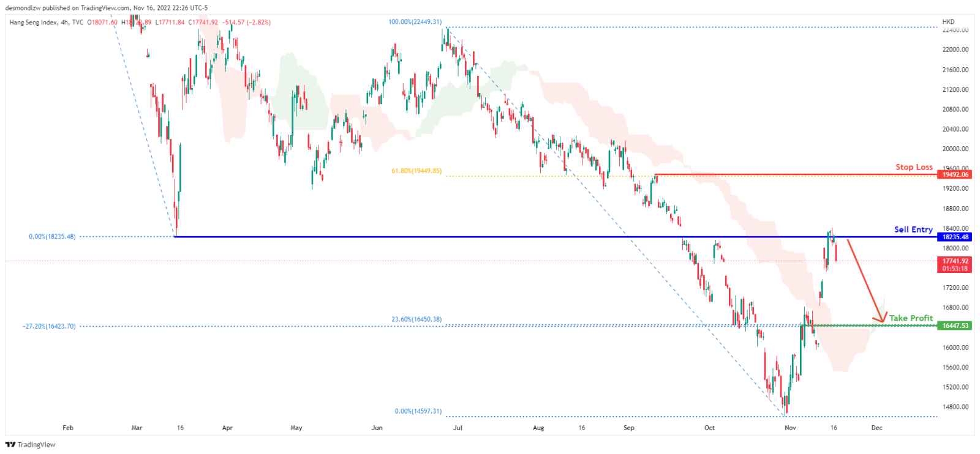The image size is (980, 454).
Task: Click the 17200.00 price axis label
Action: coord(956,288)
